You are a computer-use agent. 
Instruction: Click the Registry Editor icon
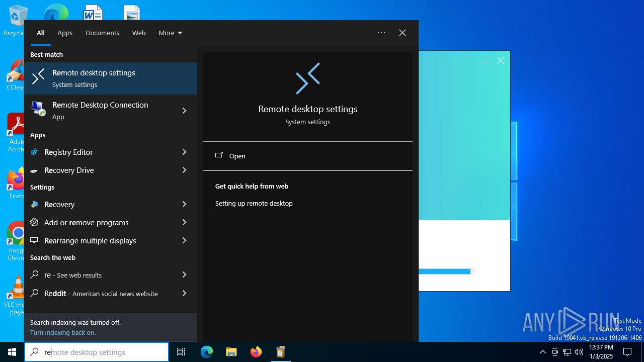(34, 152)
